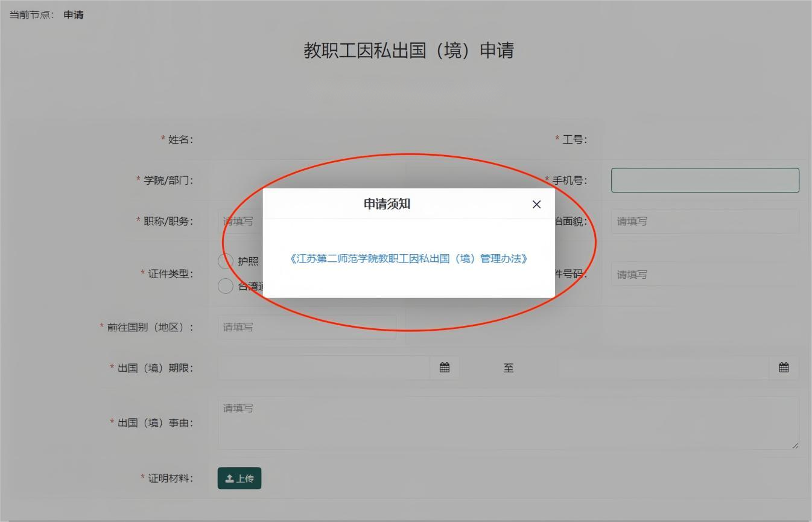This screenshot has width=812, height=522.
Task: Close the 申请须知 dialog with X
Action: [536, 205]
